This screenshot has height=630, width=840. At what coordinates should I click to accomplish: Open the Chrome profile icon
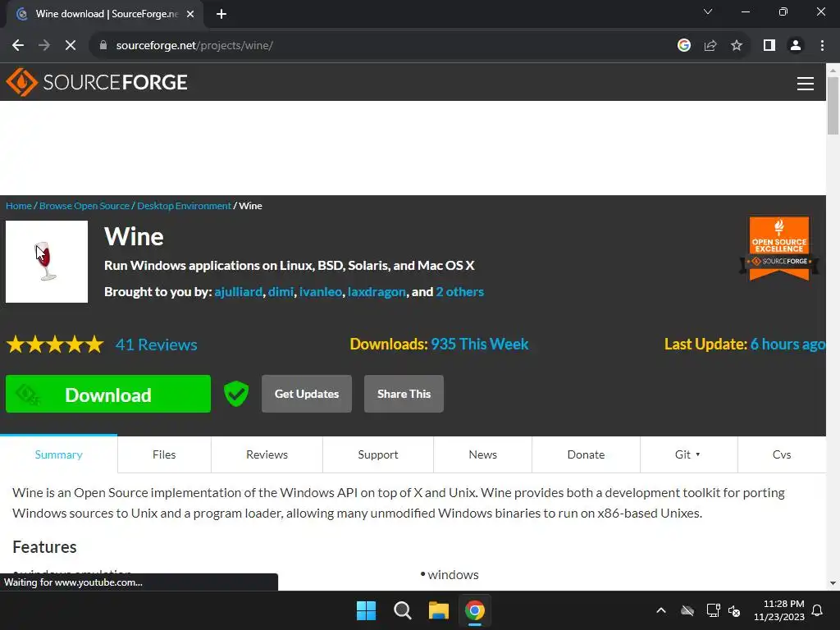(x=796, y=46)
